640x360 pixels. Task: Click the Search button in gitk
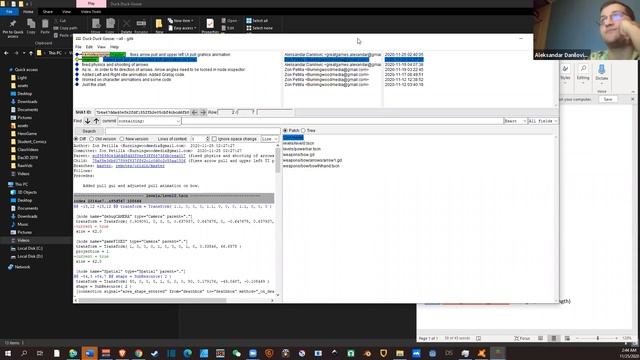point(89,131)
